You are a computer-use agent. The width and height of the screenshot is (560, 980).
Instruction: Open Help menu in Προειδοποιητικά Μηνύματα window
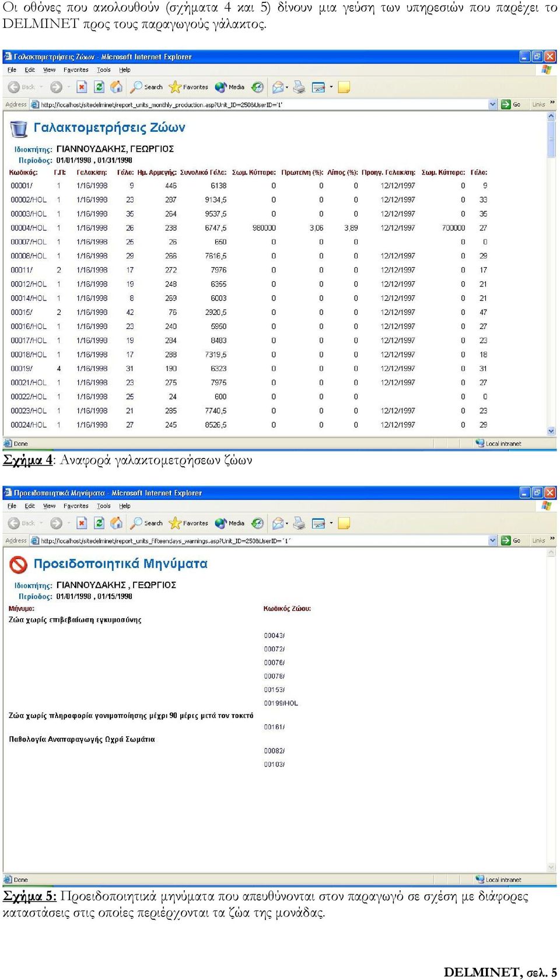pos(125,506)
